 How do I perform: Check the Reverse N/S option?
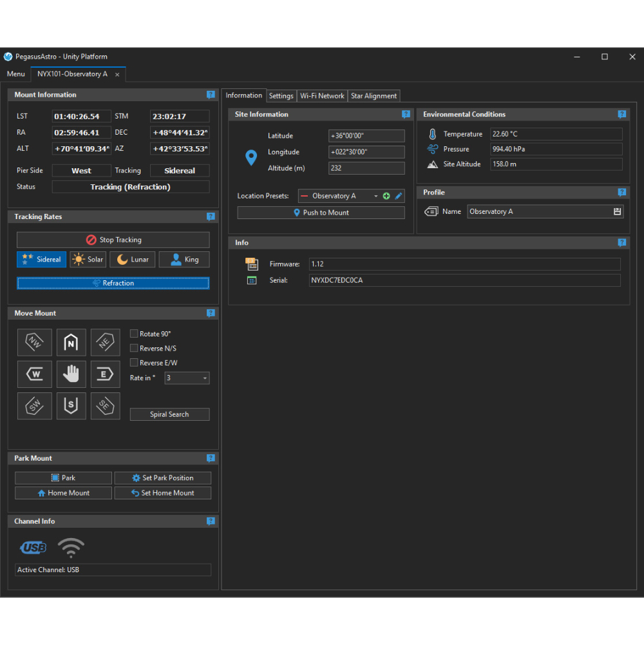pos(134,348)
